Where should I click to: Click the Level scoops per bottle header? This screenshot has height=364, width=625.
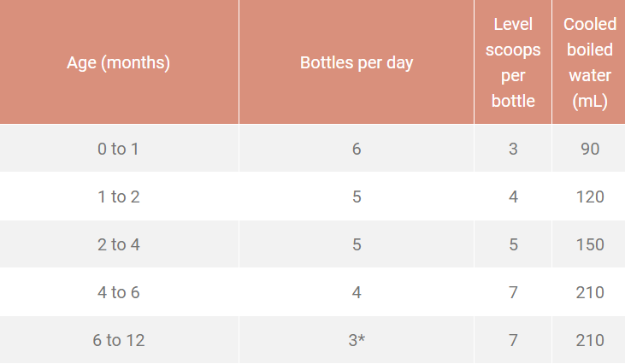(513, 62)
